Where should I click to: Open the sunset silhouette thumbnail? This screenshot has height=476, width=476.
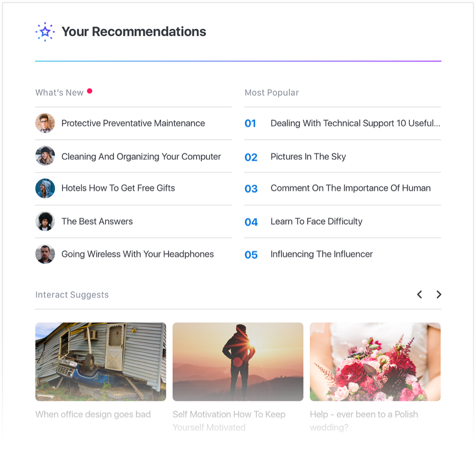238,362
